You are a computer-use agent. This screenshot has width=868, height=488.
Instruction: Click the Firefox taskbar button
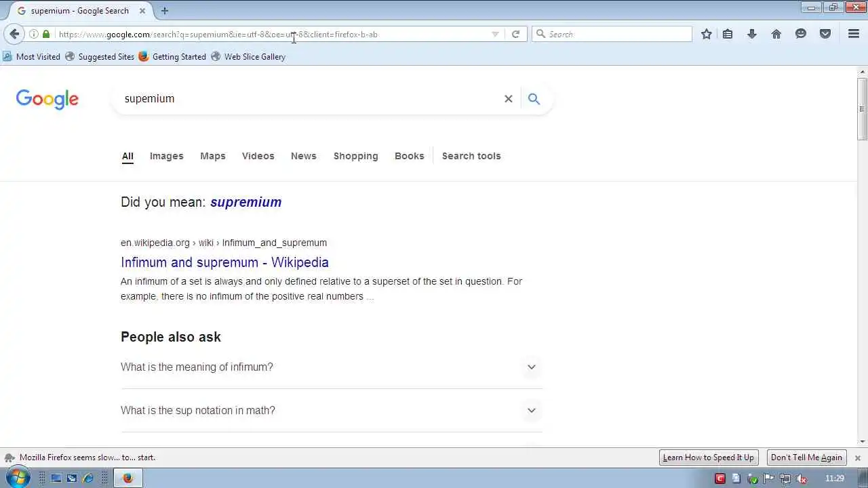click(x=127, y=479)
